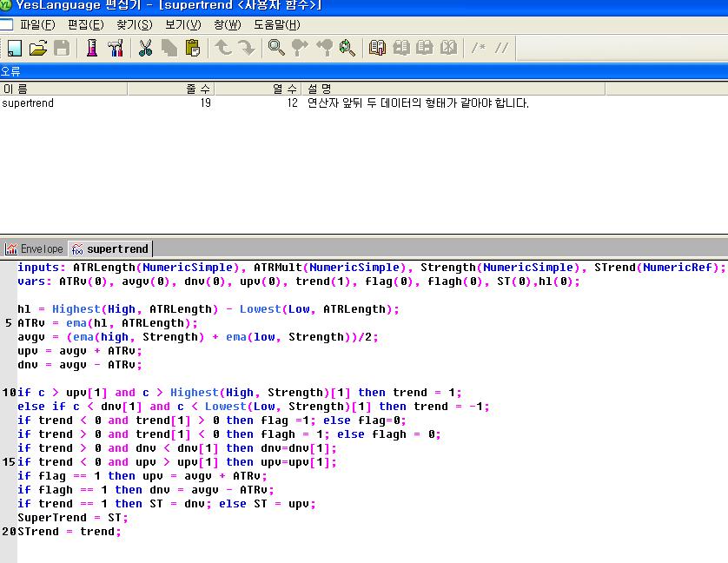Open the 보기(V) menu

click(x=183, y=24)
